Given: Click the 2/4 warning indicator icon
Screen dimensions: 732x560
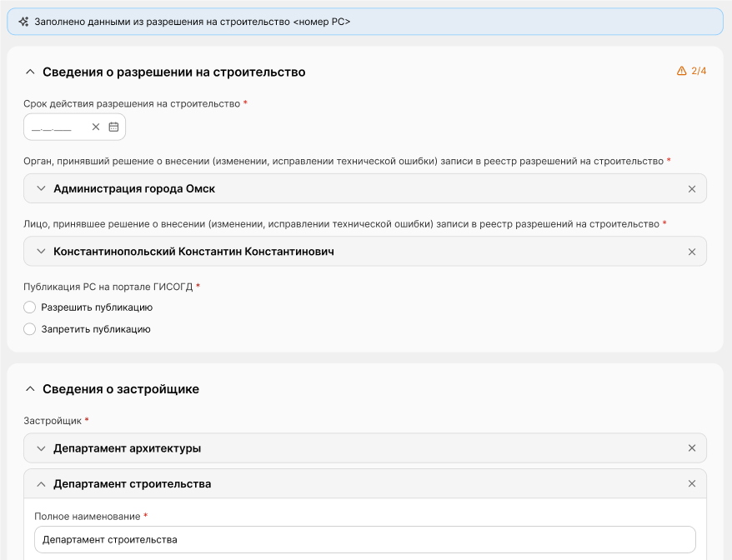Looking at the screenshot, I should click(x=682, y=71).
